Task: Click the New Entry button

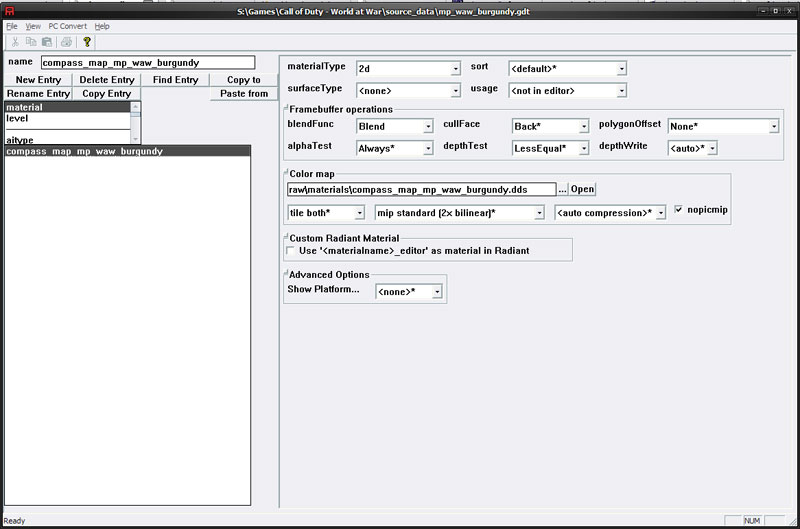Action: [38, 80]
